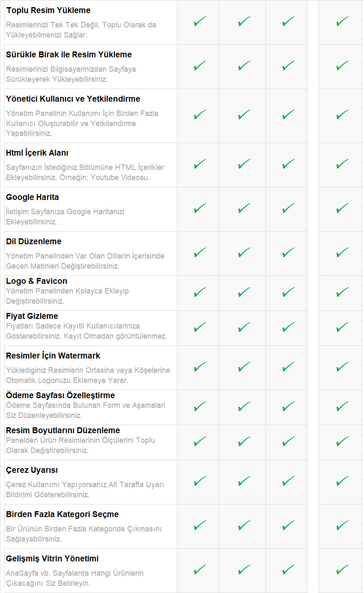The image size is (364, 593).
Task: Click third-column checkmark for Gelişmiş Vitrin Yönetimi
Action: tap(288, 570)
